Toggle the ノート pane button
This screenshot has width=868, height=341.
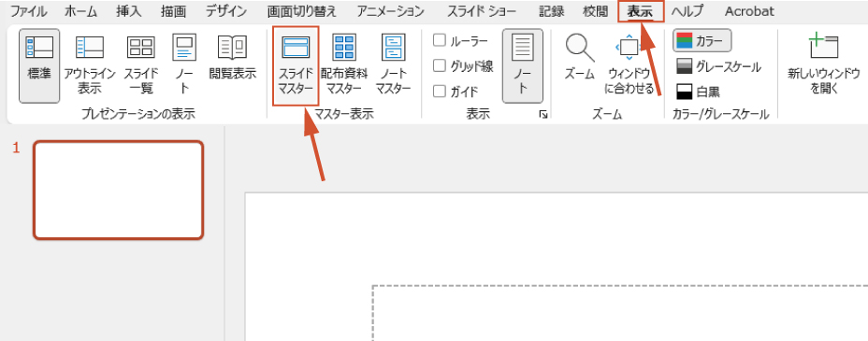(x=523, y=65)
